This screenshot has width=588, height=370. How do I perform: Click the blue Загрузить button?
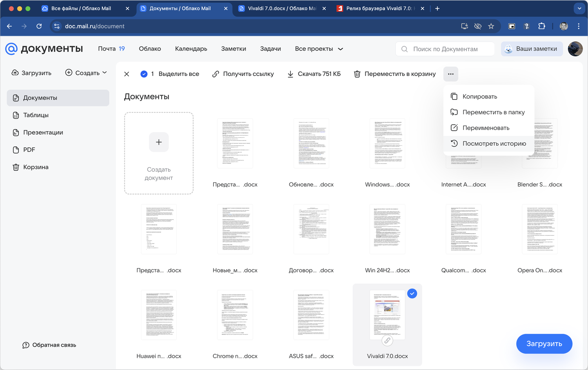pos(544,344)
